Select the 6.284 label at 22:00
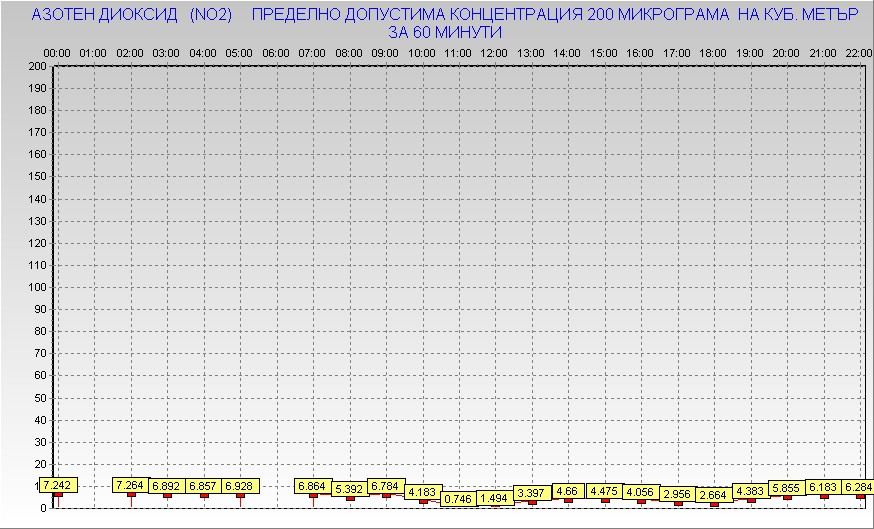The width and height of the screenshot is (874, 529). click(x=858, y=487)
